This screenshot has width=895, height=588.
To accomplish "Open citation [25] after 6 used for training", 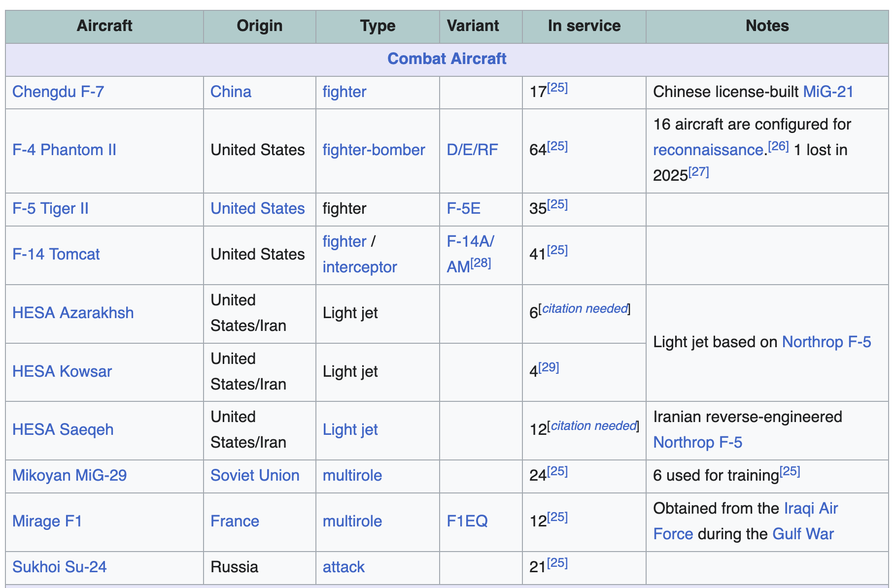I will click(x=790, y=471).
